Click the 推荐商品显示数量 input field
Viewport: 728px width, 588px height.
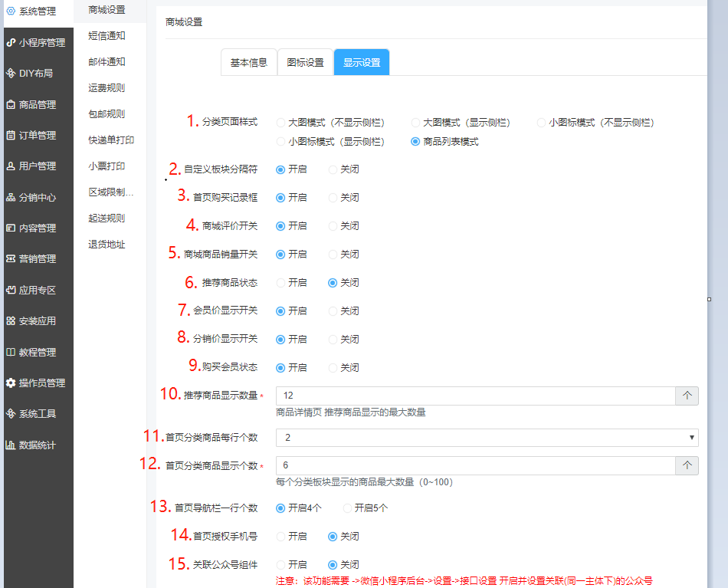click(475, 396)
